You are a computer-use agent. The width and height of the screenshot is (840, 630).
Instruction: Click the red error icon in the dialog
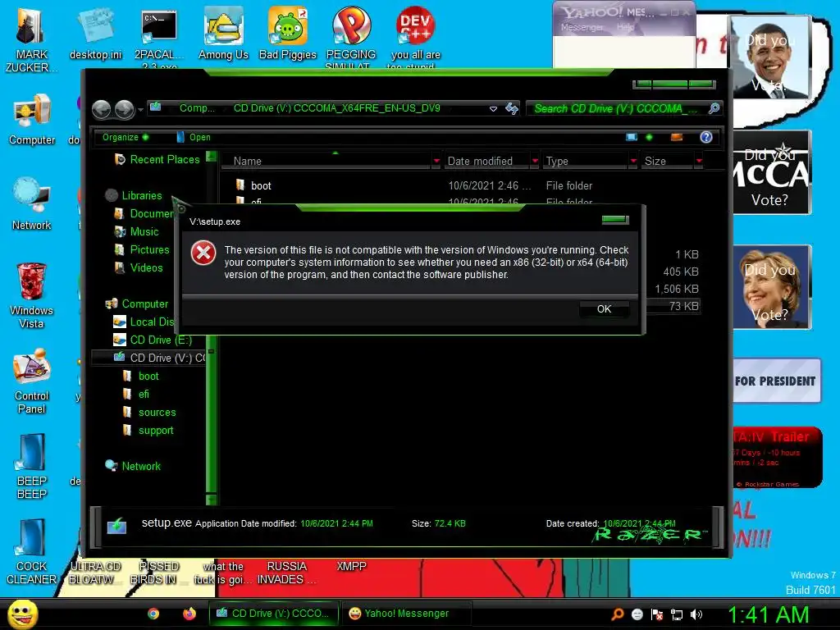tap(203, 253)
